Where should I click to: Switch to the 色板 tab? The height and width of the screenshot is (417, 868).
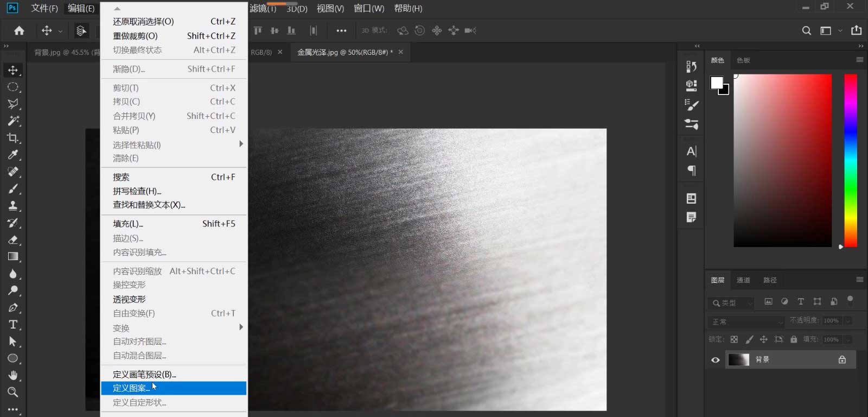click(x=743, y=60)
